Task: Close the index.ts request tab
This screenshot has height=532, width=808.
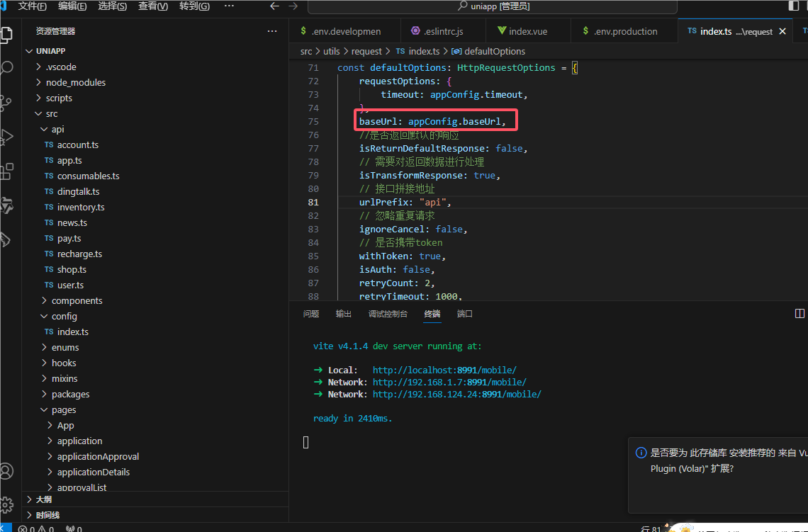Action: click(x=782, y=31)
